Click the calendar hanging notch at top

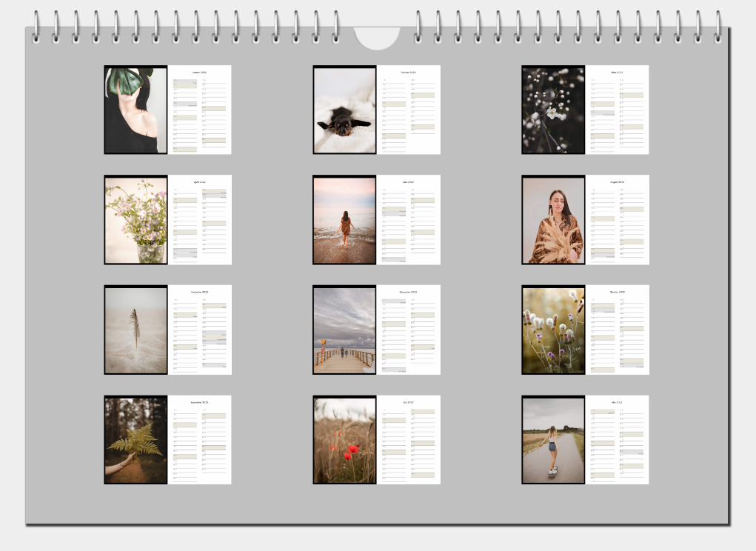(x=377, y=37)
